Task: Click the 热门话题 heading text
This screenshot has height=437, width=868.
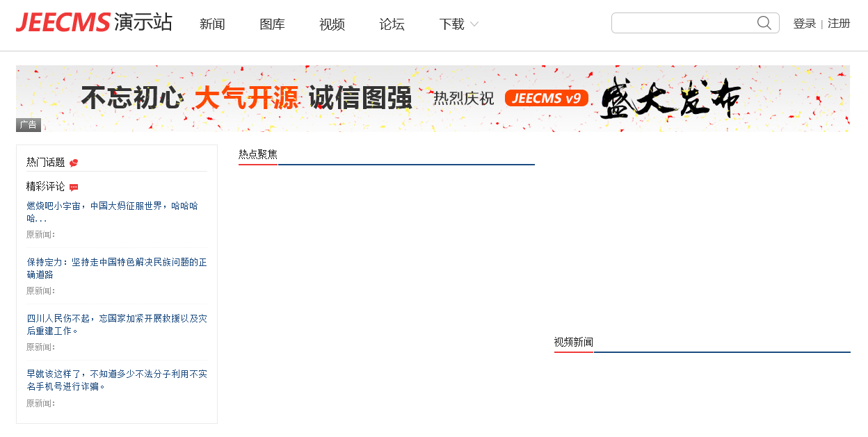Action: [x=46, y=162]
